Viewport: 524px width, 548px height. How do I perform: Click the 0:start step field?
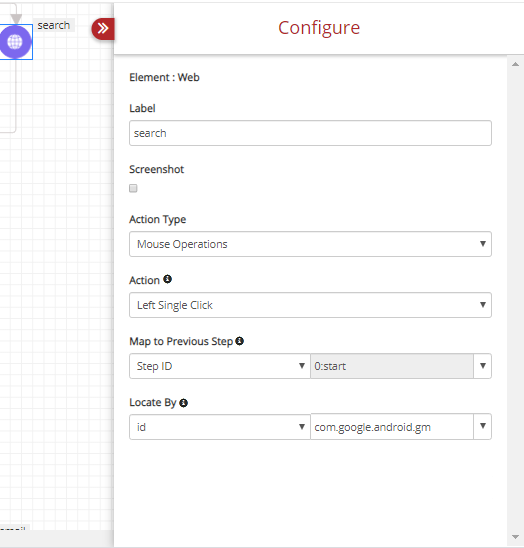[392, 366]
